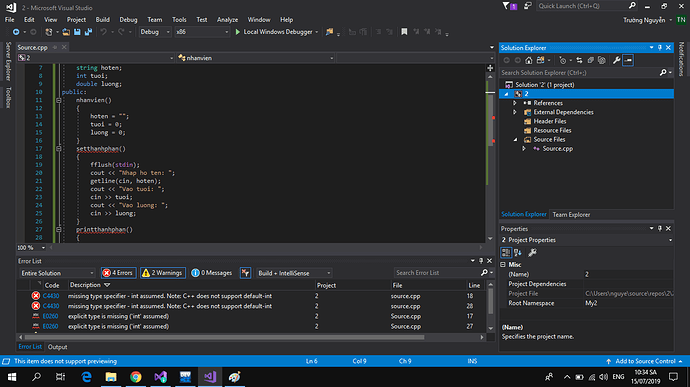Click the Undo arrow icon

pyautogui.click(x=103, y=32)
